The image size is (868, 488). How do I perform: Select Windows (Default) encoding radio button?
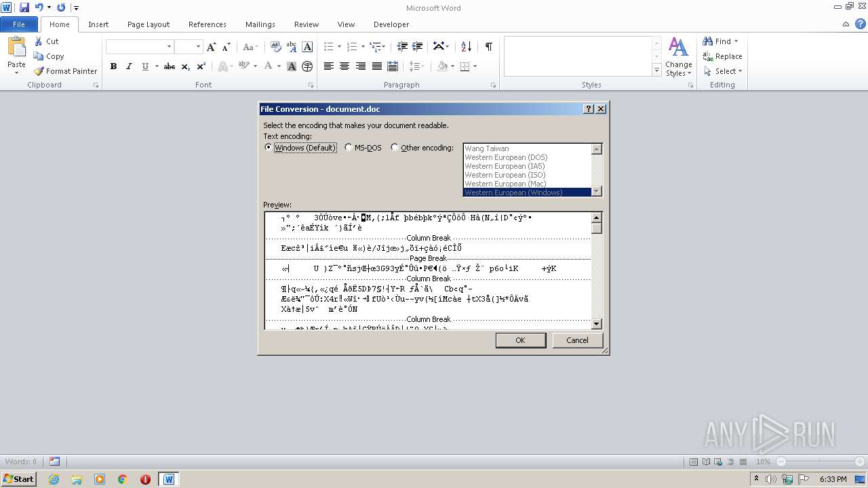pyautogui.click(x=269, y=148)
